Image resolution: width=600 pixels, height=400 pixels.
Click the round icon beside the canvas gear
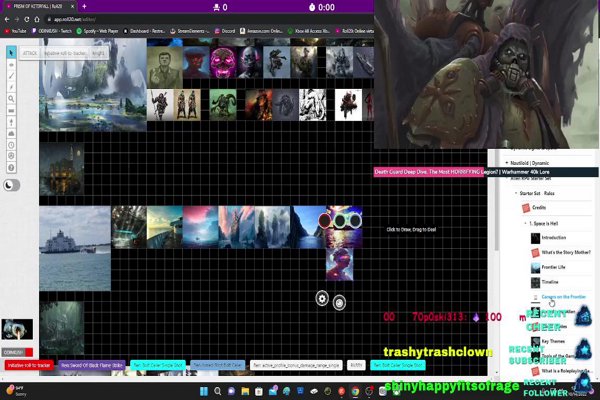click(x=339, y=303)
